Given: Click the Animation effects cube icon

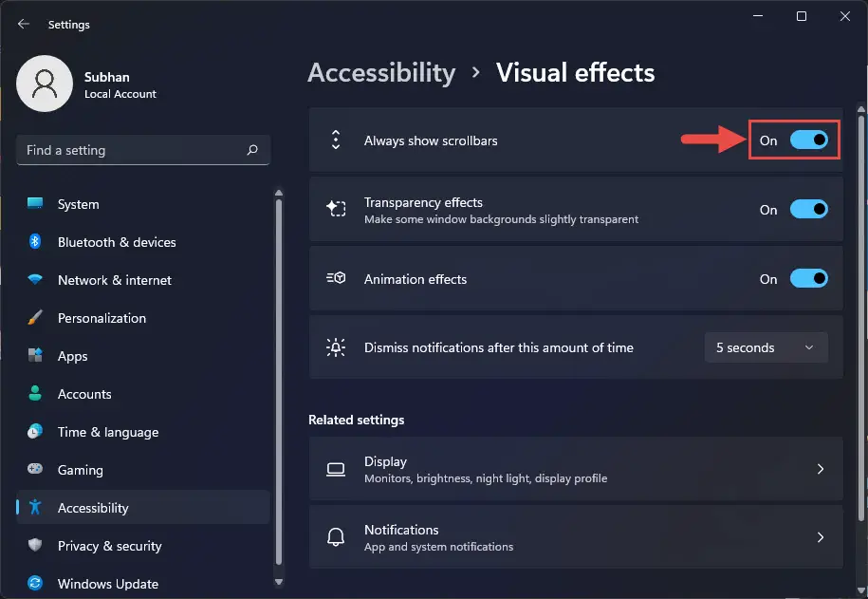Looking at the screenshot, I should 336,278.
